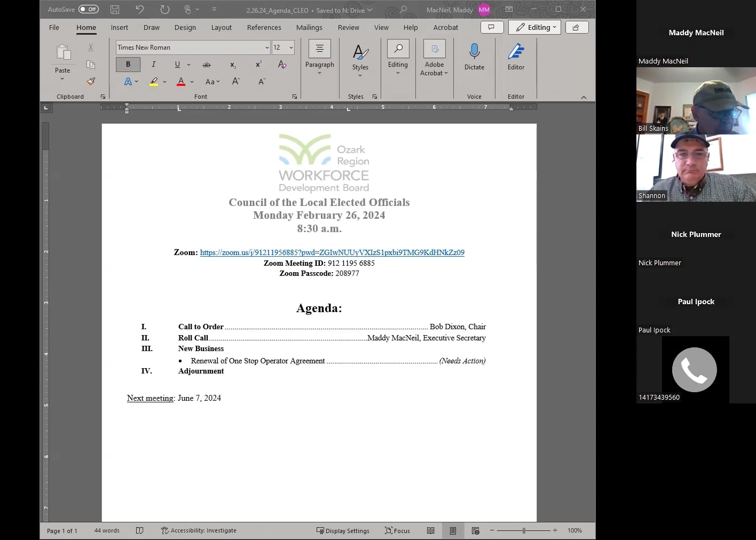Click the Dictate microphone icon
756x540 pixels.
[474, 52]
